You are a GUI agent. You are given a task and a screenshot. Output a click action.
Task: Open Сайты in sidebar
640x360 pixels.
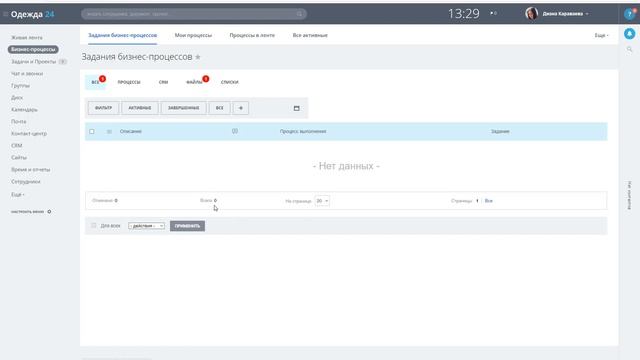[19, 158]
